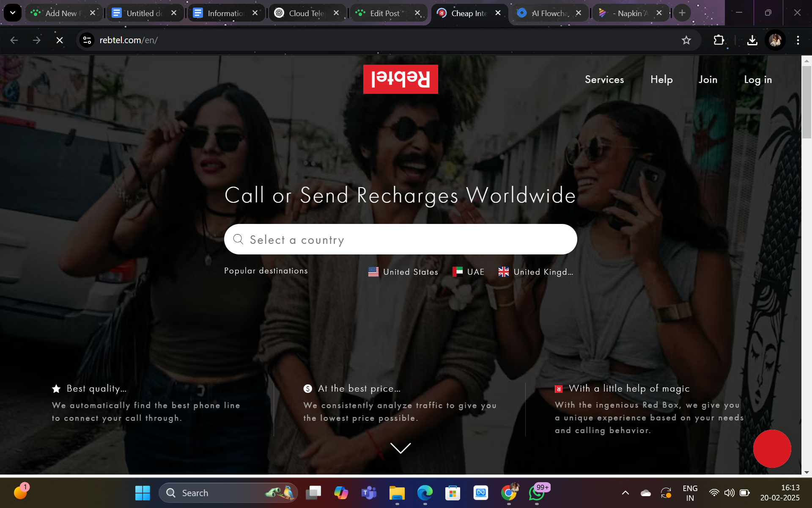Click the UAE popular destination
Screen dimensions: 812x508
[x=468, y=271]
